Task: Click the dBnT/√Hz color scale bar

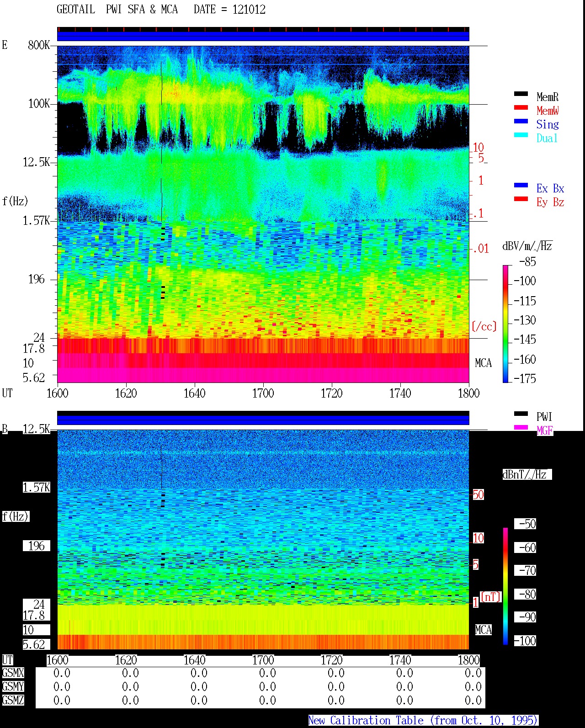Action: tap(505, 586)
